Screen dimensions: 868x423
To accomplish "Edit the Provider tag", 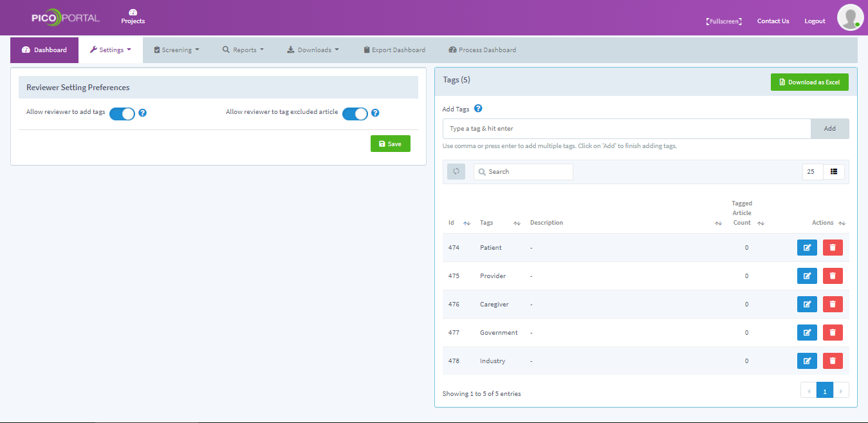I will tap(807, 276).
